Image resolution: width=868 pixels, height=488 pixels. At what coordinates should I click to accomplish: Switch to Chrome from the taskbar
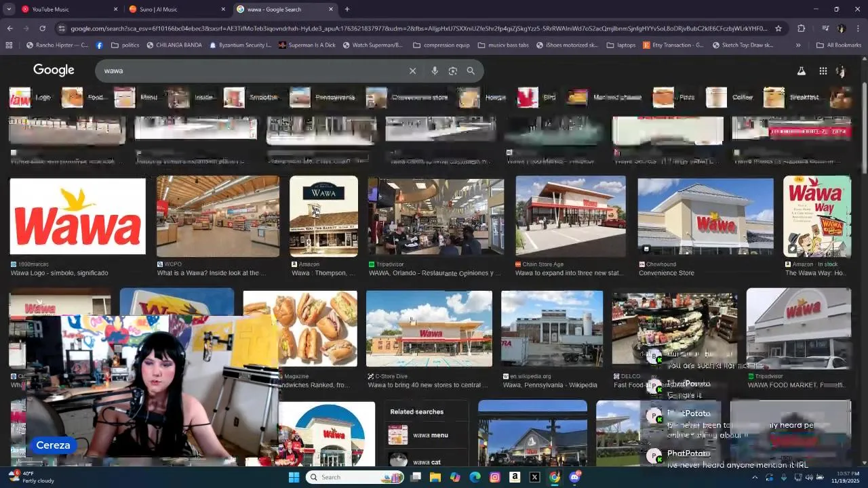coord(555,477)
